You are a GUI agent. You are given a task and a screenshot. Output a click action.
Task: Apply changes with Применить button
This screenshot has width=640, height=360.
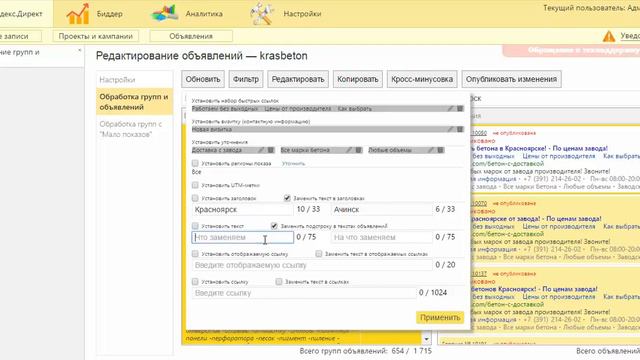click(440, 318)
